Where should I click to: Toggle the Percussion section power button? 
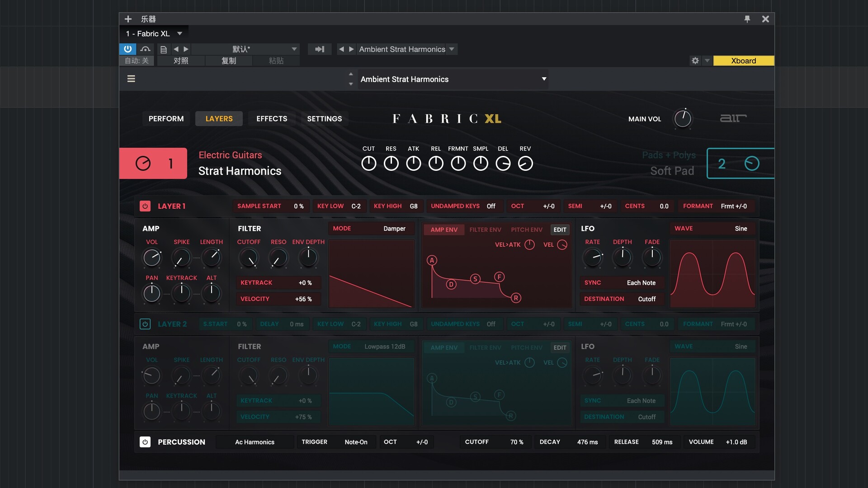pyautogui.click(x=145, y=442)
